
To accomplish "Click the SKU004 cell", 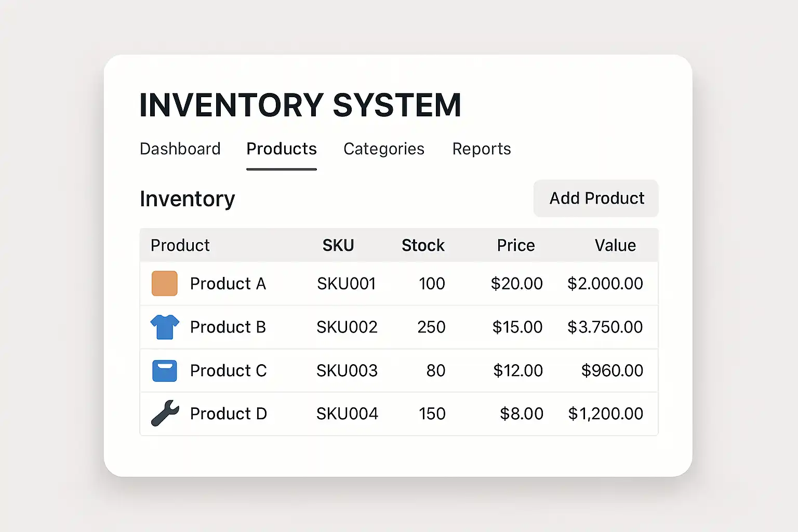I will (x=347, y=414).
